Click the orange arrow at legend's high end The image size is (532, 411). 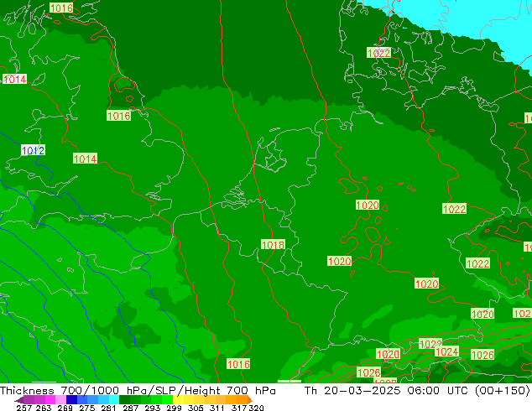249,400
